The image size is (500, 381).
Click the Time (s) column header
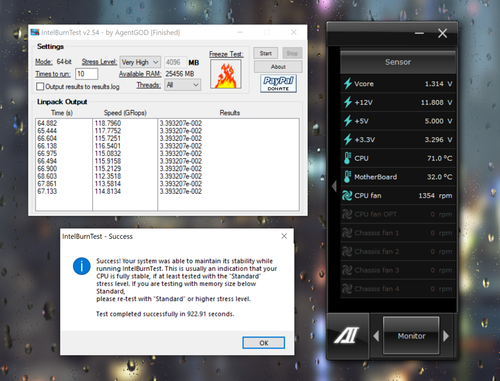click(62, 113)
